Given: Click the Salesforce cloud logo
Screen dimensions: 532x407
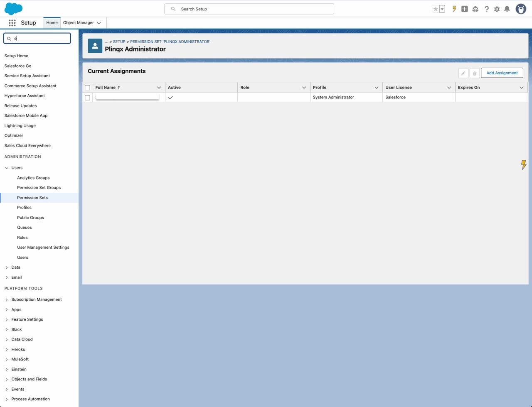Looking at the screenshot, I should tap(13, 9).
